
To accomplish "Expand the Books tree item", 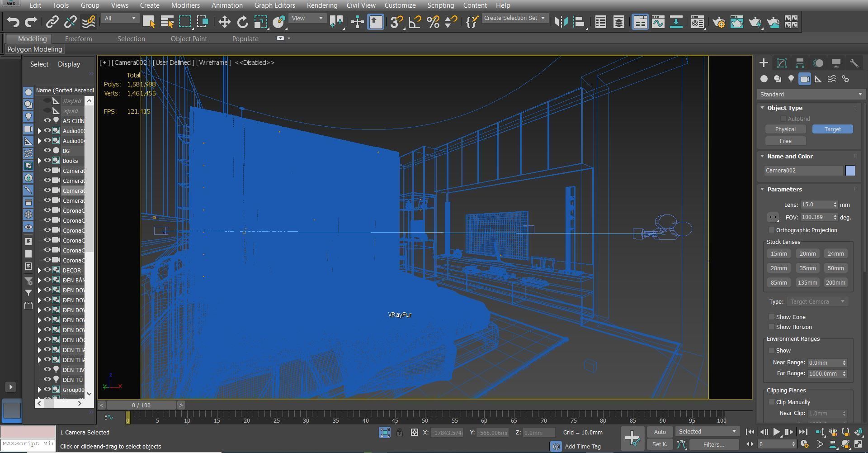I will (x=39, y=161).
